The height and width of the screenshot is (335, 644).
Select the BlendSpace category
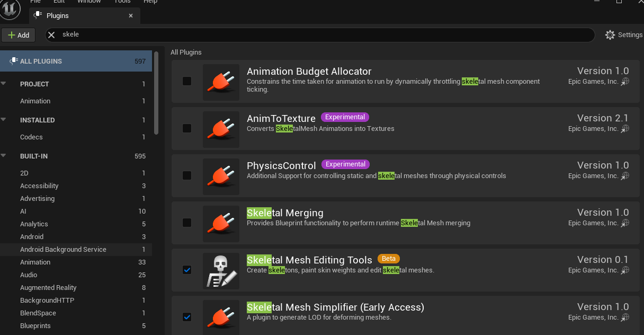76,313
